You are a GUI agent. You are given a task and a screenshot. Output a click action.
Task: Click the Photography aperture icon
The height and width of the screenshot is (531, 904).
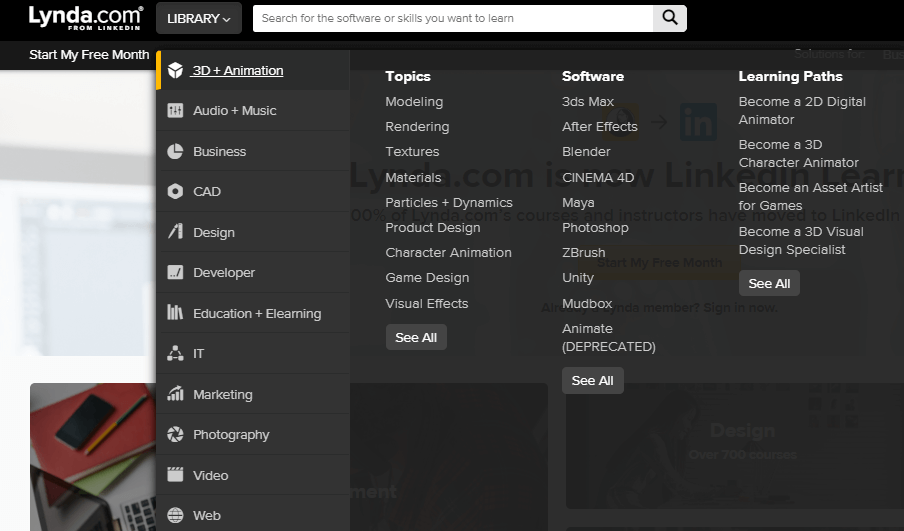pyautogui.click(x=175, y=434)
